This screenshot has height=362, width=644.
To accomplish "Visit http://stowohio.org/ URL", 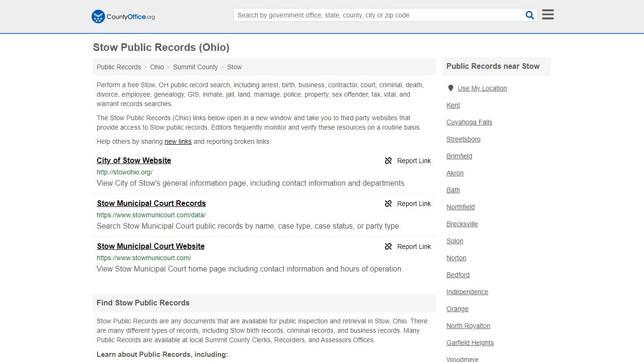I will (x=124, y=172).
